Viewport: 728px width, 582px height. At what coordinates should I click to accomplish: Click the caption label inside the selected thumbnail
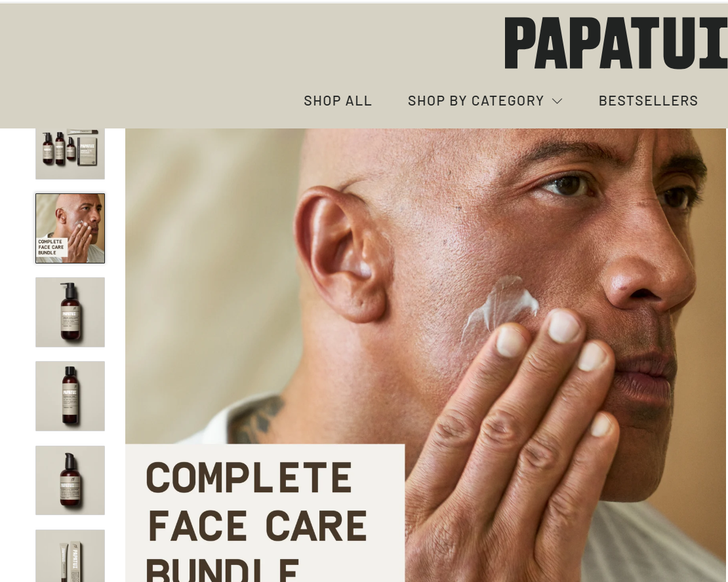[52, 247]
